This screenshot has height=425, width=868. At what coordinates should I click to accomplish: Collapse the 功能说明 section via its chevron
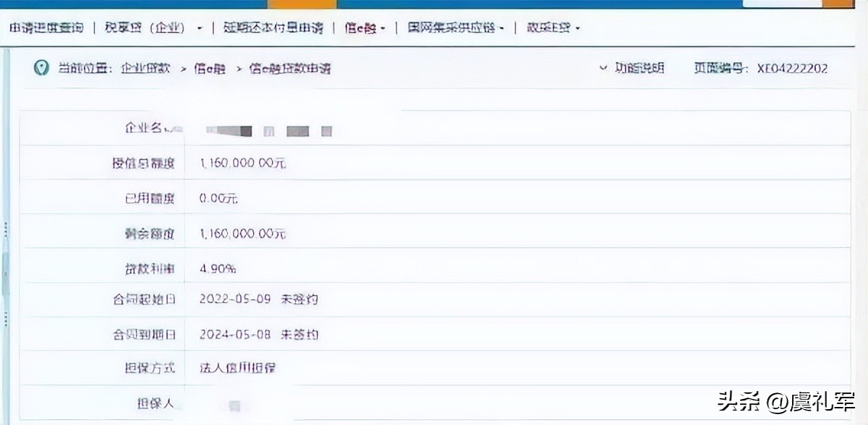[603, 66]
